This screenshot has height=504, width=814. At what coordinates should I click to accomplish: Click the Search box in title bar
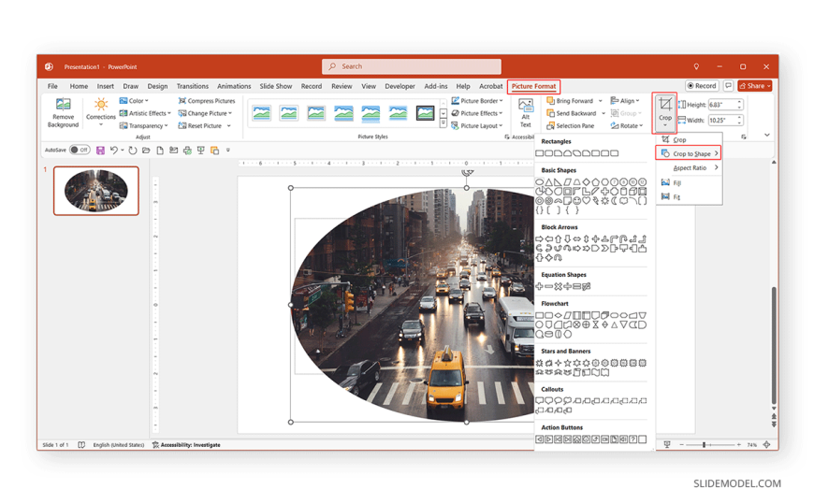412,66
